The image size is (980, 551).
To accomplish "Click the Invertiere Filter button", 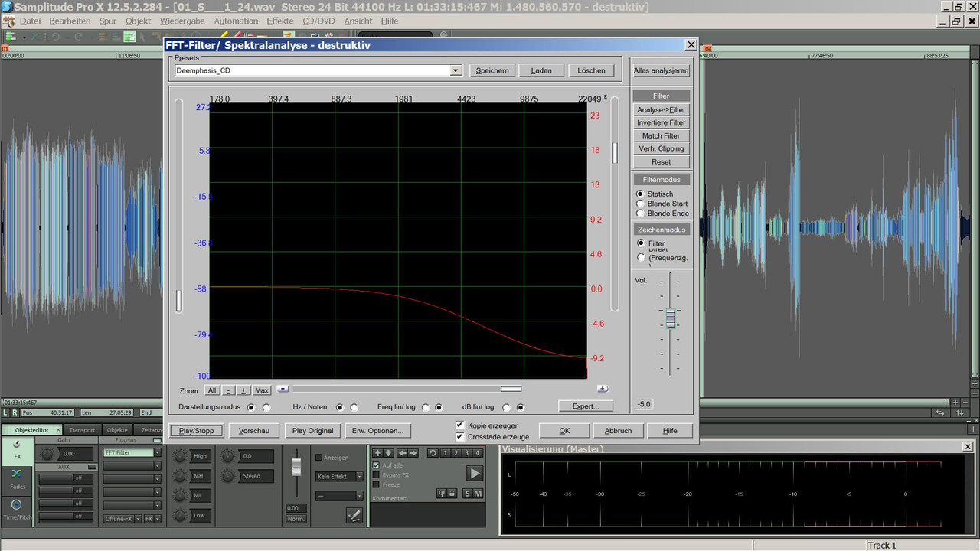I will tap(661, 122).
